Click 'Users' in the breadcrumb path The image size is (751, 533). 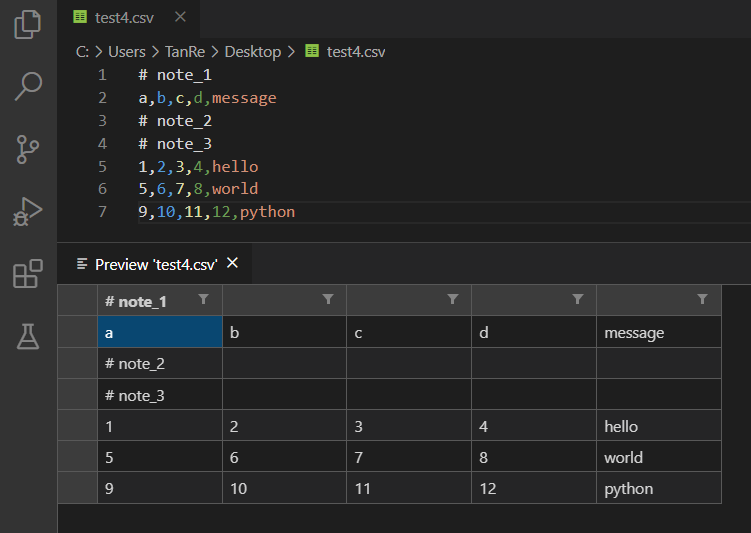[x=126, y=52]
